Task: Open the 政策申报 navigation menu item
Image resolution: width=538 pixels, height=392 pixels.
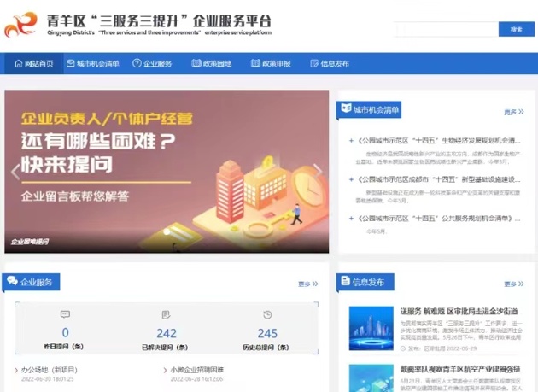Action: [271, 64]
